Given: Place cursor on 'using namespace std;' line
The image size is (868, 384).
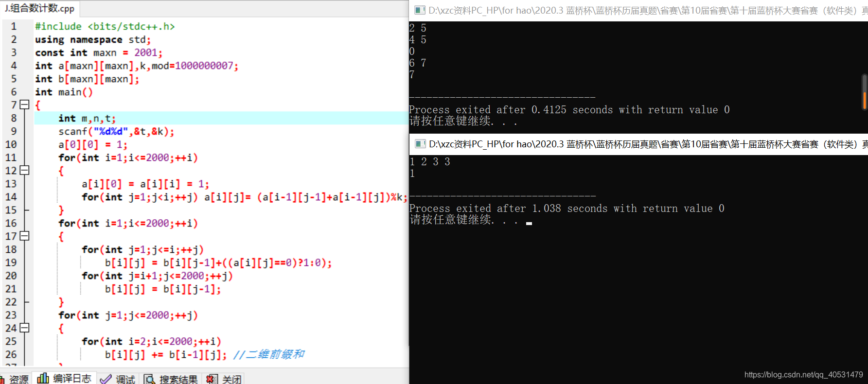Looking at the screenshot, I should point(93,39).
